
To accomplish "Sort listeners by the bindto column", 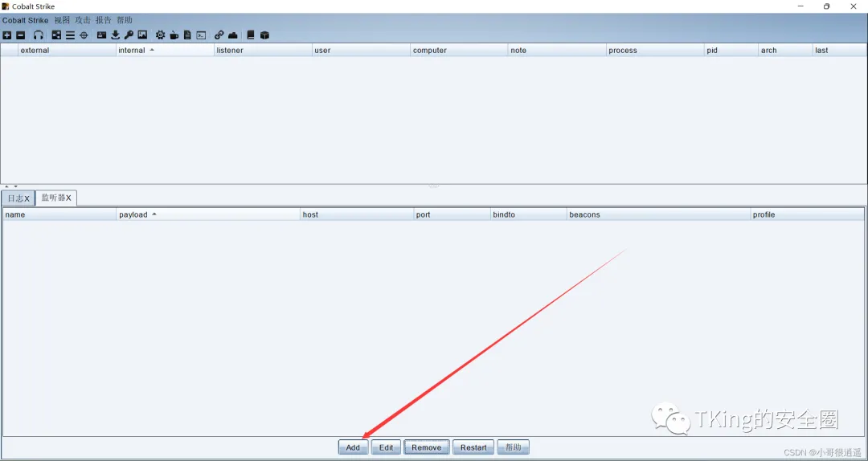I will (x=528, y=214).
